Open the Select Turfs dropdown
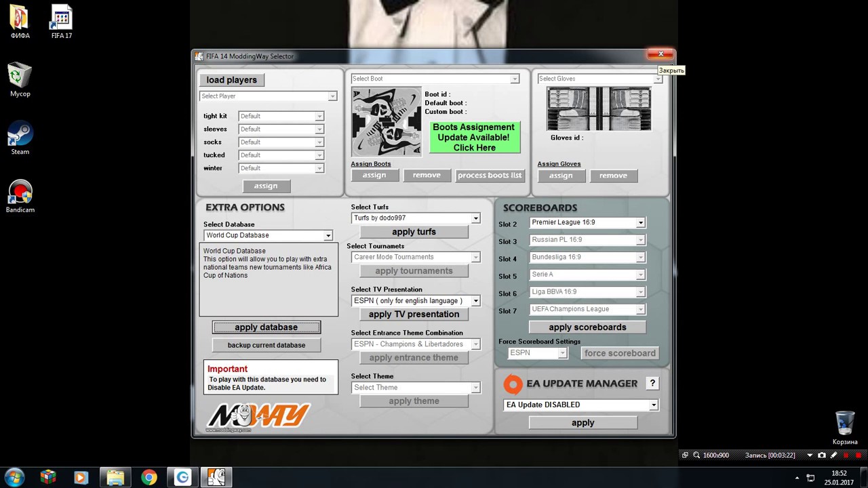868x488 pixels. coord(416,218)
